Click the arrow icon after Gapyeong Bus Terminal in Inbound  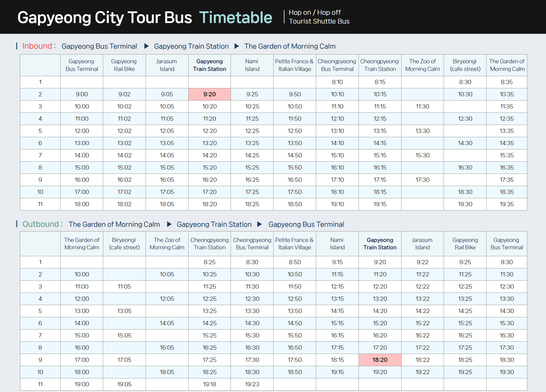(x=146, y=46)
